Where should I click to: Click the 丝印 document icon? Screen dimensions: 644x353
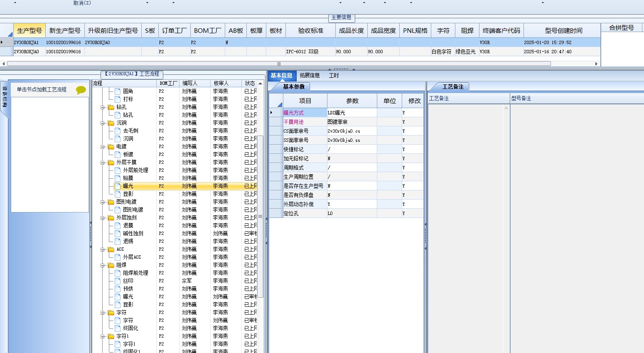118,281
